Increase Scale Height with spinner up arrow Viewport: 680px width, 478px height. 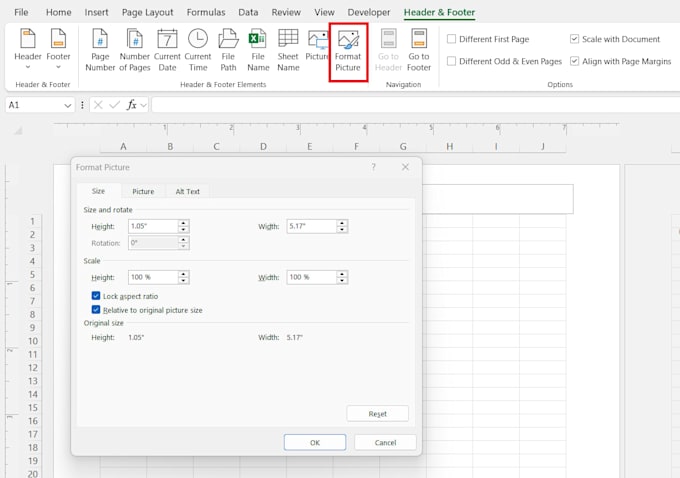pyautogui.click(x=183, y=274)
